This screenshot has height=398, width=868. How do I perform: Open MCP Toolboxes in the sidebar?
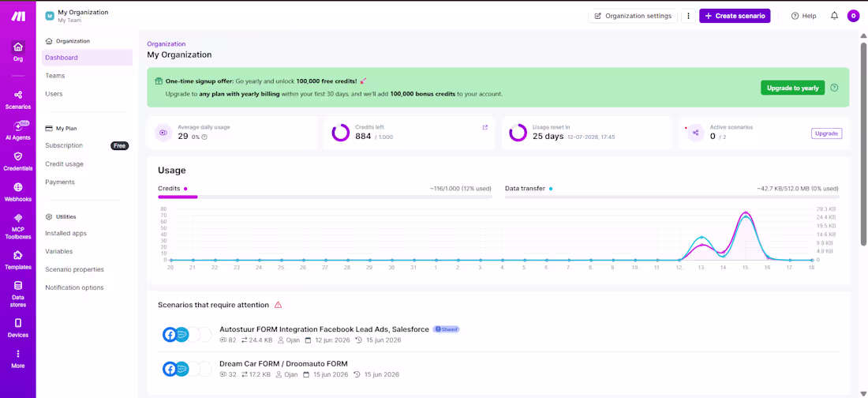point(17,226)
